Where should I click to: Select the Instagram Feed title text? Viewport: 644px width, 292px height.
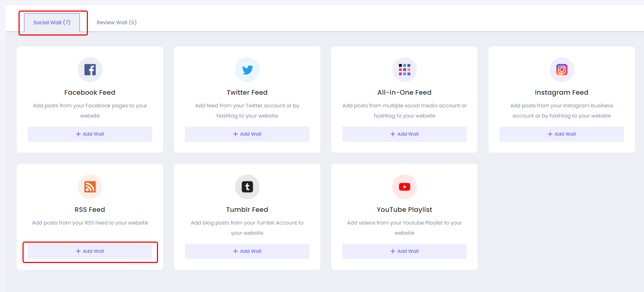562,92
